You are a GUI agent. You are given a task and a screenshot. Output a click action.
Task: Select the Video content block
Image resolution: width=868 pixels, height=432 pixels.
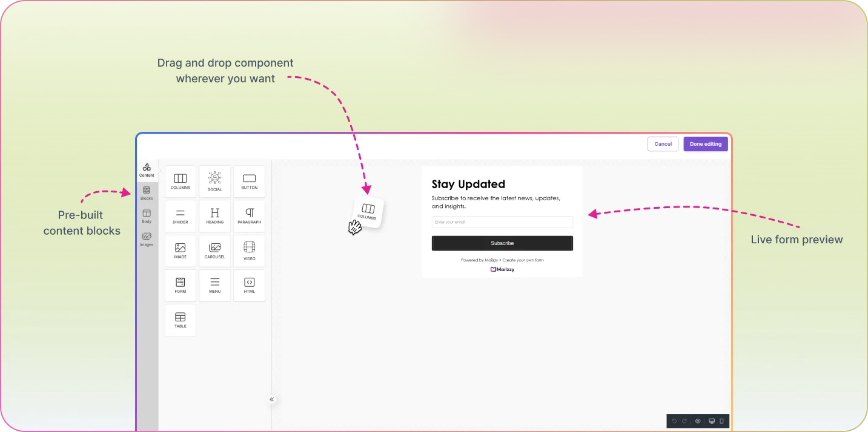click(250, 251)
